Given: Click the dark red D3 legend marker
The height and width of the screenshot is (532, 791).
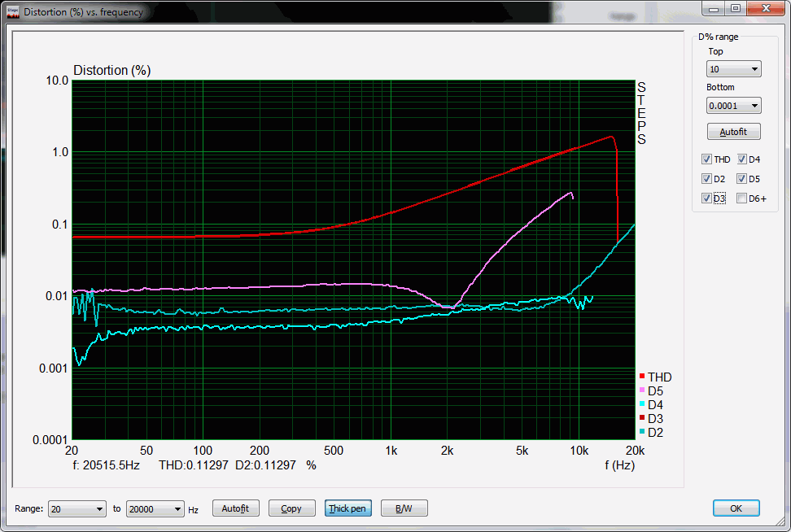Looking at the screenshot, I should click(x=642, y=419).
